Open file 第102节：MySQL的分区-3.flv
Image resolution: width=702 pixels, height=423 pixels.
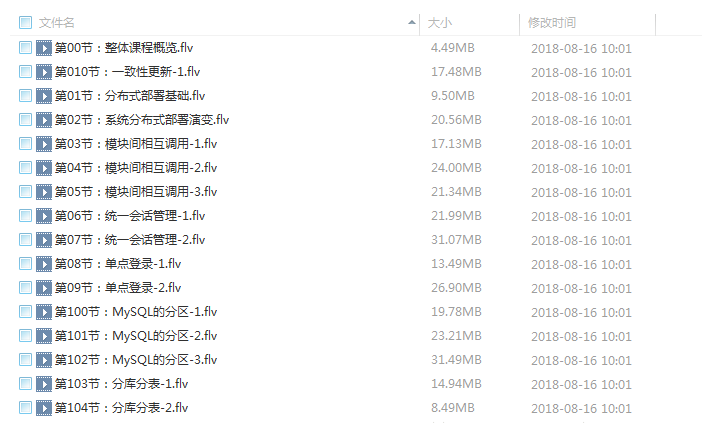point(136,359)
